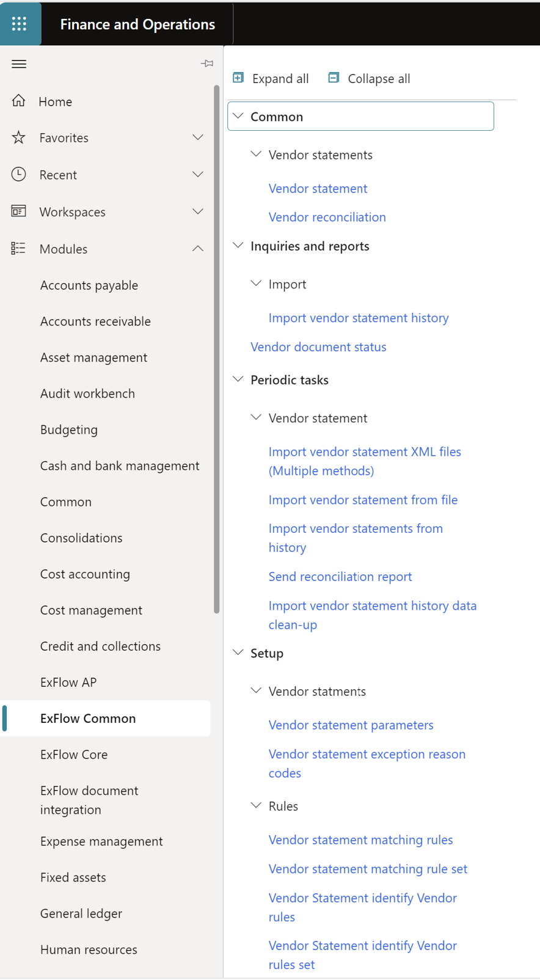Screen dimensions: 540x980
Task: Go to Home in navigation
Action: (55, 101)
